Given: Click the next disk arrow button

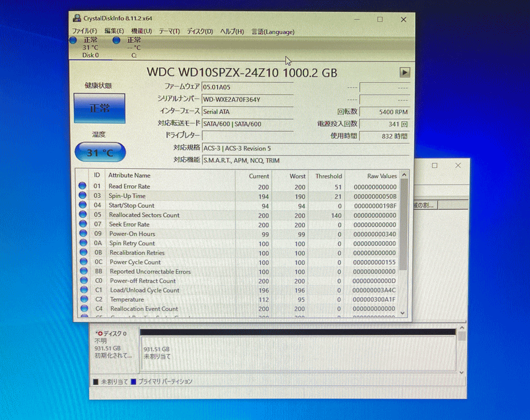Looking at the screenshot, I should (x=405, y=72).
